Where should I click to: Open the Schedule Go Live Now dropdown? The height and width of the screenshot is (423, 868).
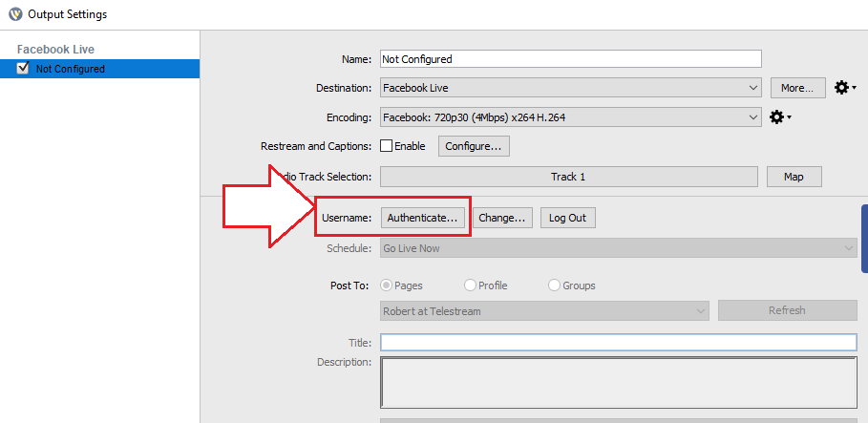click(x=619, y=248)
